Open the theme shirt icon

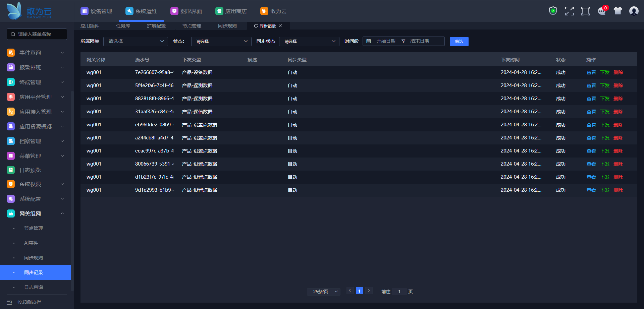pyautogui.click(x=618, y=11)
